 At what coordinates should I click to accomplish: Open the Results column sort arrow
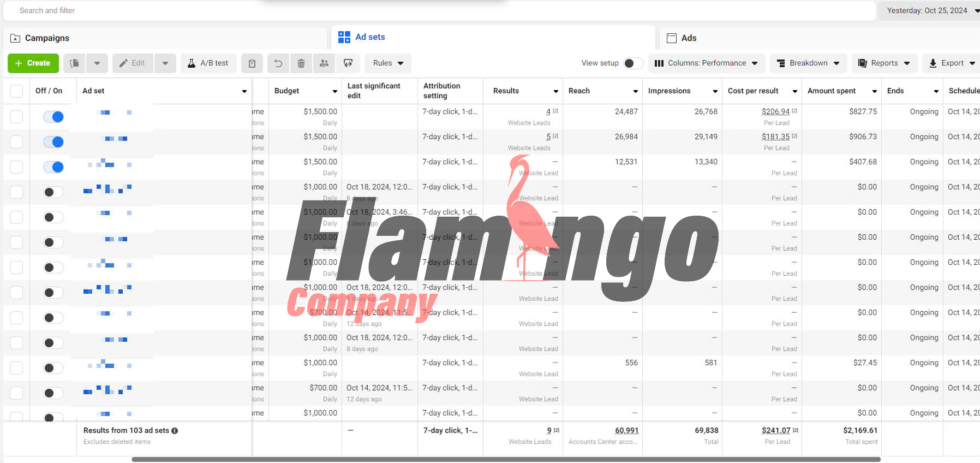pyautogui.click(x=556, y=91)
